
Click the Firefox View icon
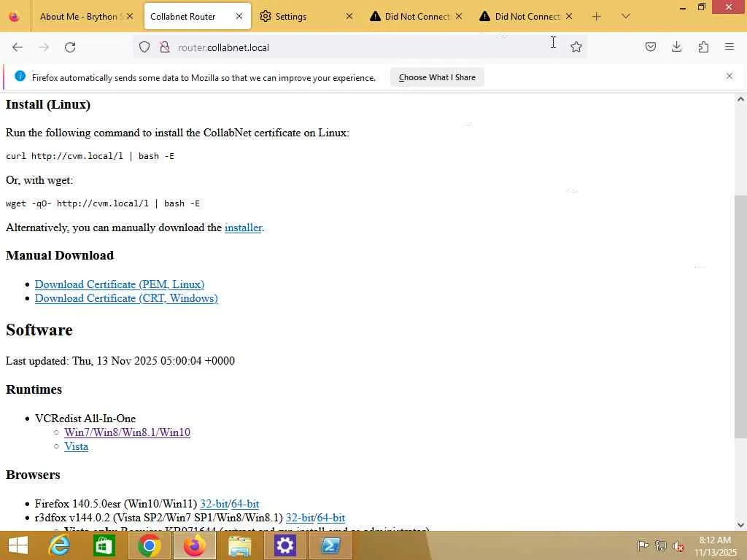[x=15, y=17]
